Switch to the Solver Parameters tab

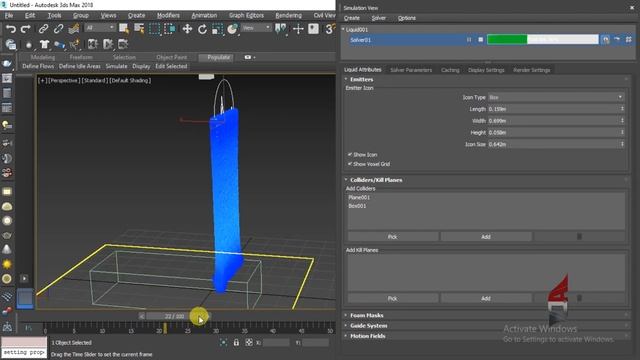[411, 70]
